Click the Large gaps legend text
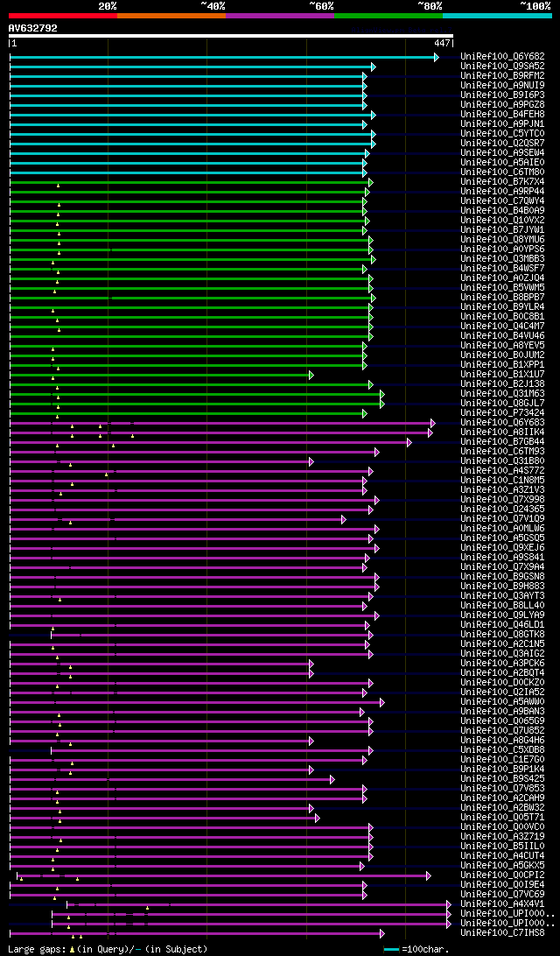The height and width of the screenshot is (956, 560). (37, 949)
